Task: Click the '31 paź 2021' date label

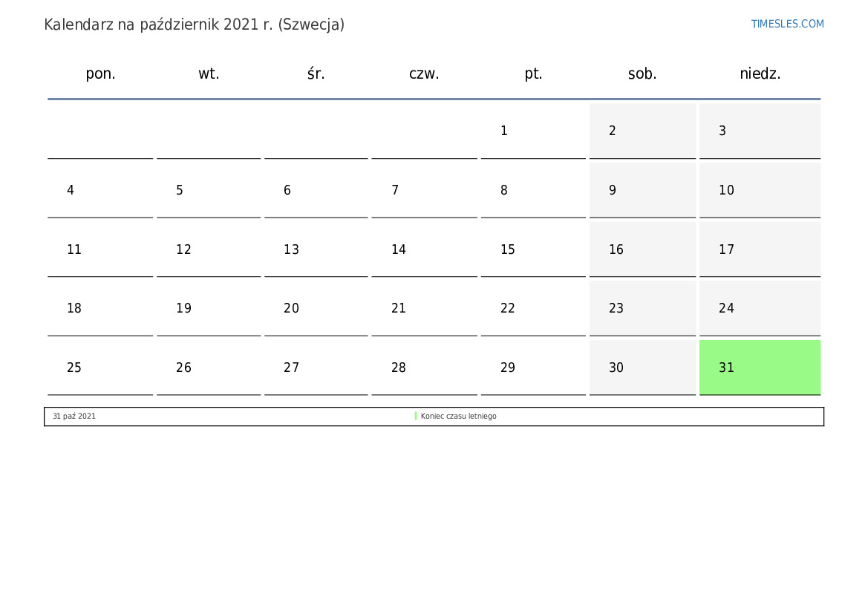Action: (74, 417)
